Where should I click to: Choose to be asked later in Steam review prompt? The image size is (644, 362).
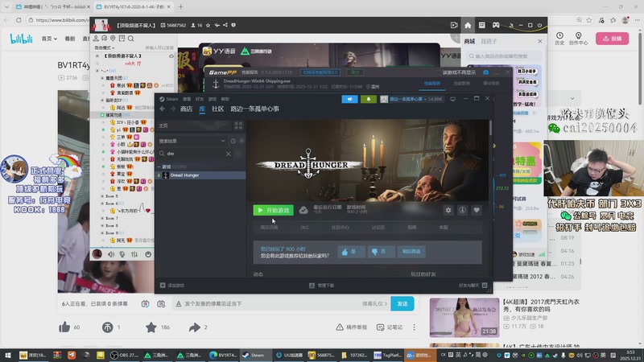pyautogui.click(x=411, y=252)
